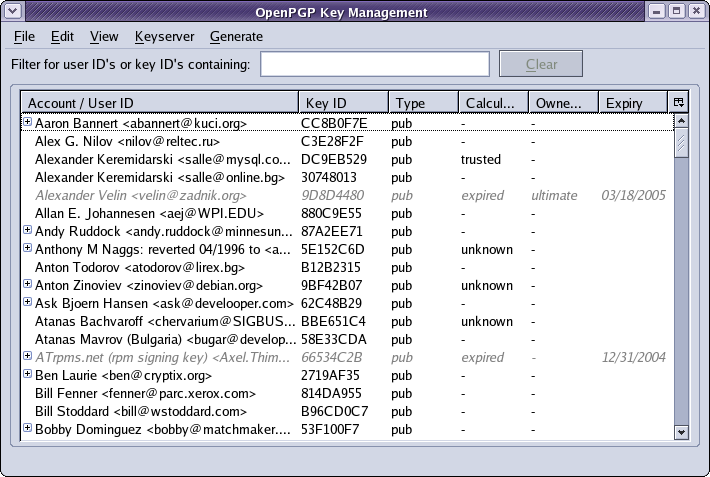Open the window menu arrow in title bar
Viewport: 710px width, 477px height.
[13, 11]
